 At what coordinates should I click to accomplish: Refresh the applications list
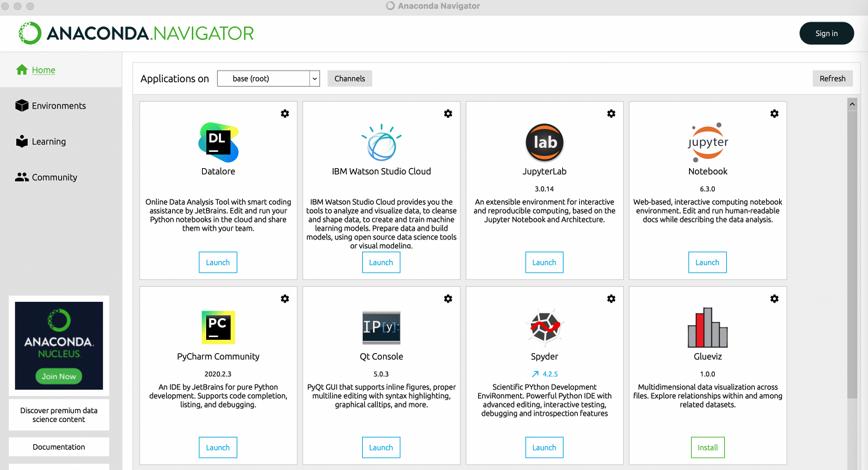click(x=832, y=79)
